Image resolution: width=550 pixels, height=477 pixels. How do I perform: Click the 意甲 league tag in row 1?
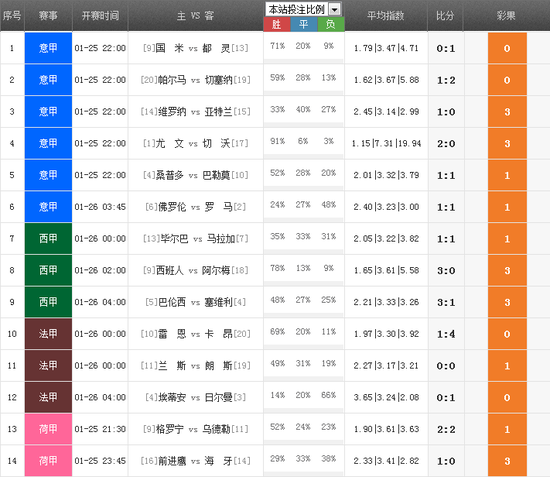coord(48,48)
